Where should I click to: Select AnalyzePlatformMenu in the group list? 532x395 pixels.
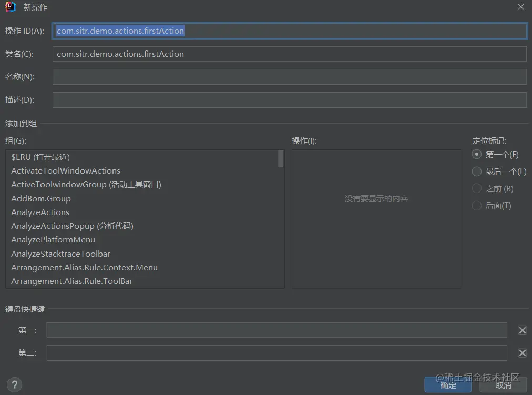pos(145,240)
